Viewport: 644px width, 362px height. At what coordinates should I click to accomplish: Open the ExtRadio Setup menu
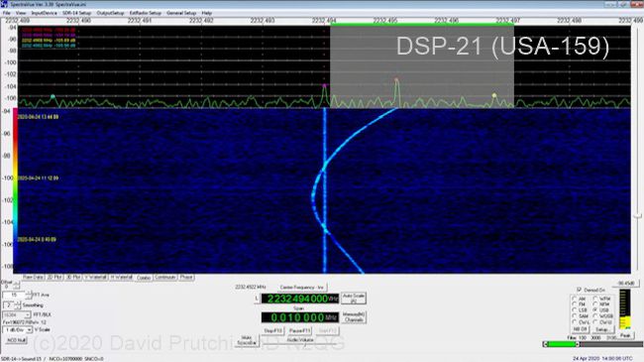coord(146,13)
